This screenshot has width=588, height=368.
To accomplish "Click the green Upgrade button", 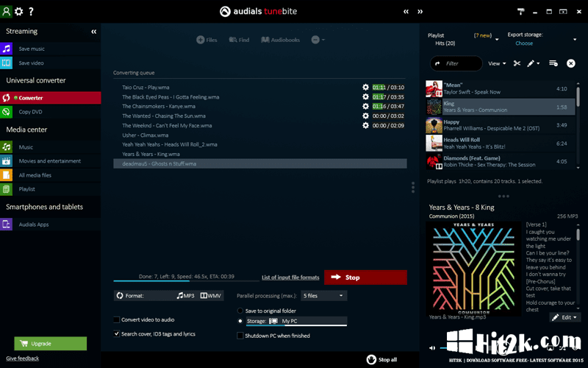I will 50,344.
